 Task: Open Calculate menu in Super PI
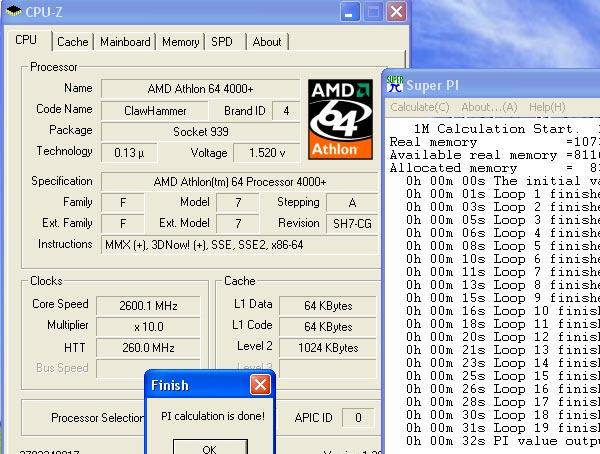(x=420, y=107)
